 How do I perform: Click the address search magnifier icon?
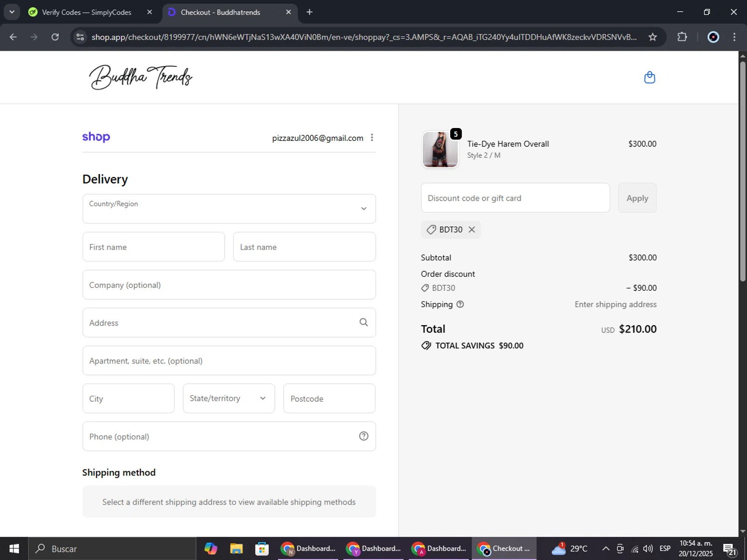click(364, 323)
